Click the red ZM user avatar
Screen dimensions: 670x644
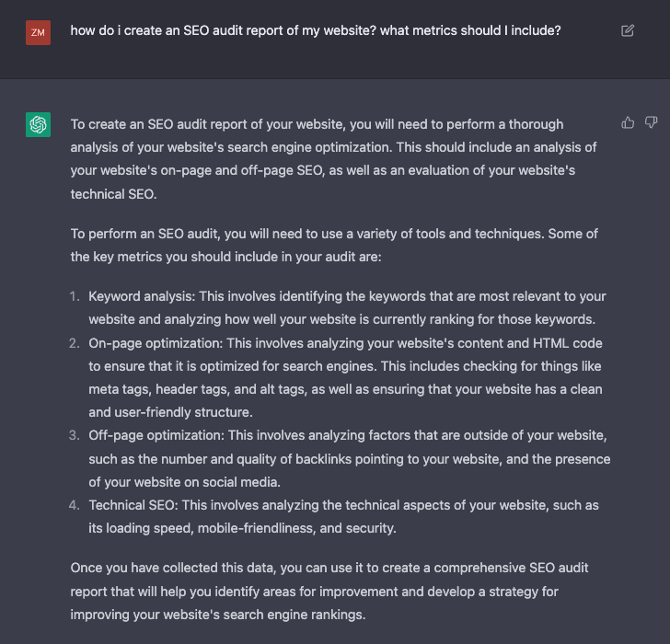pyautogui.click(x=38, y=32)
